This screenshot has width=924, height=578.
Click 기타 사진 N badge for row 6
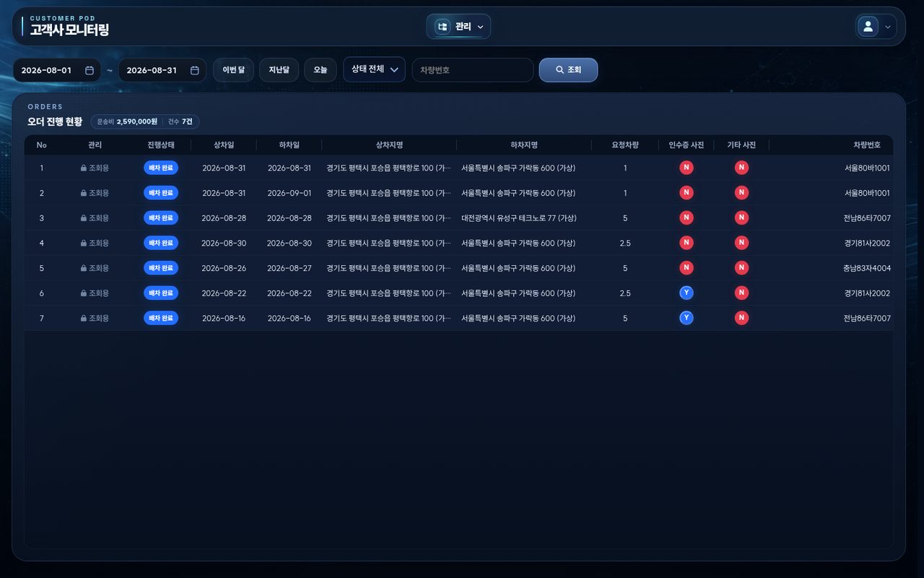741,293
